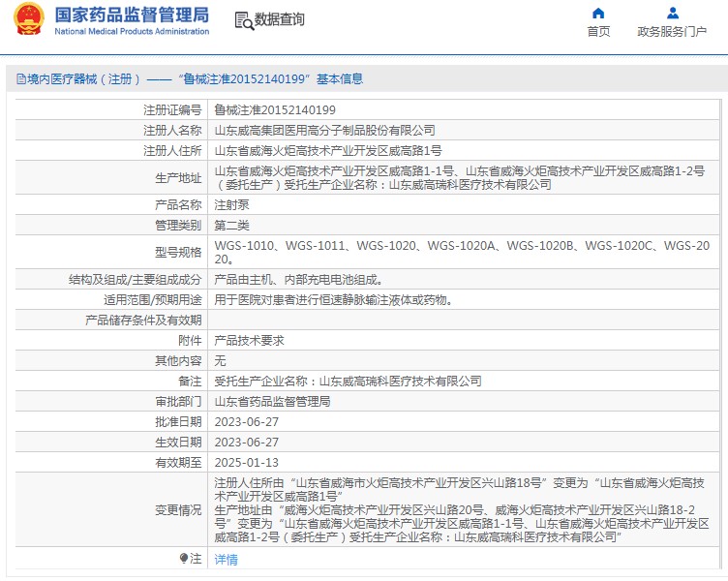Select management class 第二类
This screenshot has height=581, width=728.
pos(231,226)
